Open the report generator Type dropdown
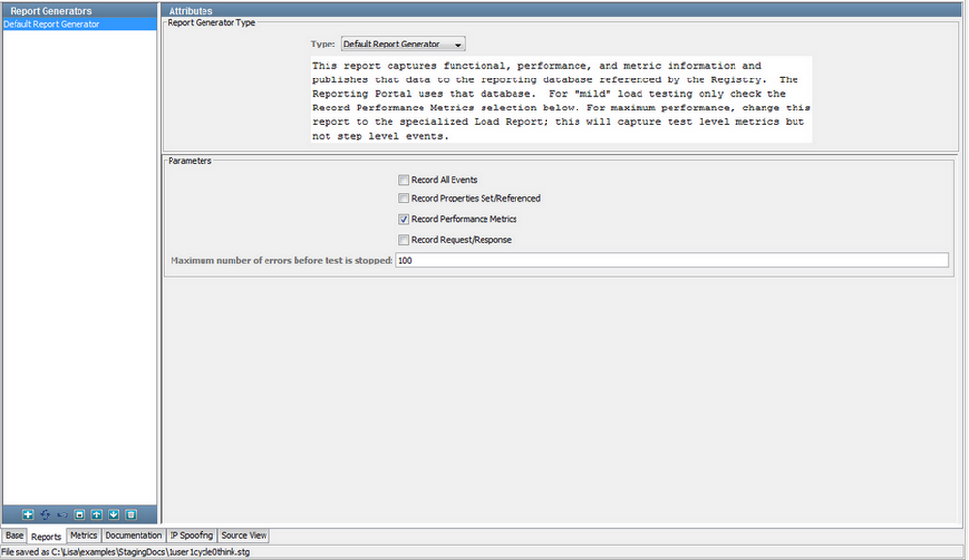Image resolution: width=969 pixels, height=560 pixels. pos(403,44)
